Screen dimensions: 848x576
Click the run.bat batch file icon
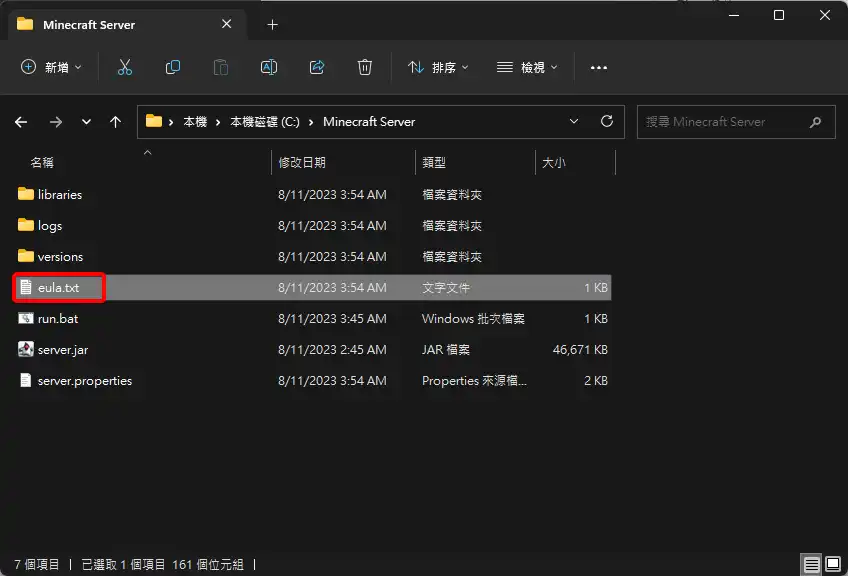coord(25,318)
